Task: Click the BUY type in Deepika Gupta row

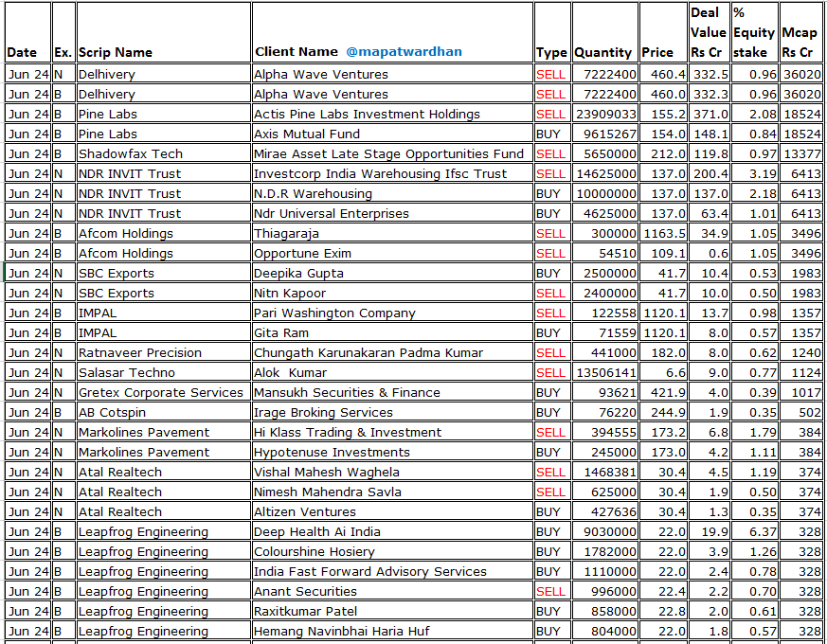Action: click(x=552, y=273)
